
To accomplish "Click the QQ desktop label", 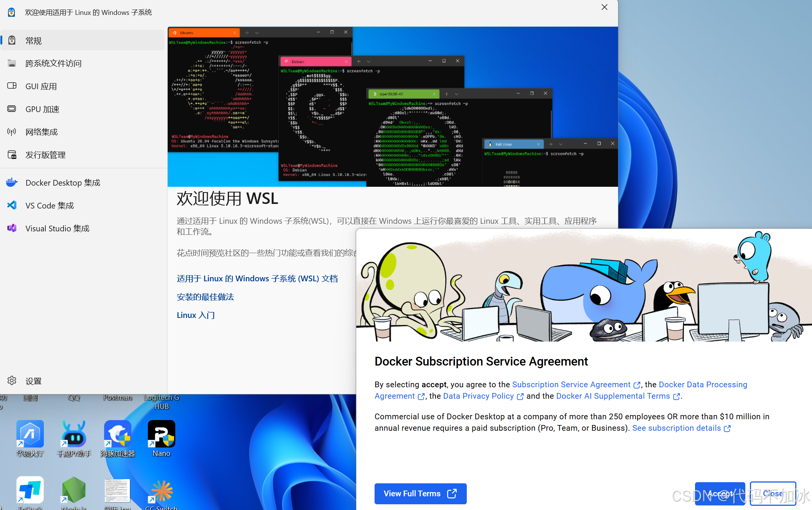I will pos(74,398).
